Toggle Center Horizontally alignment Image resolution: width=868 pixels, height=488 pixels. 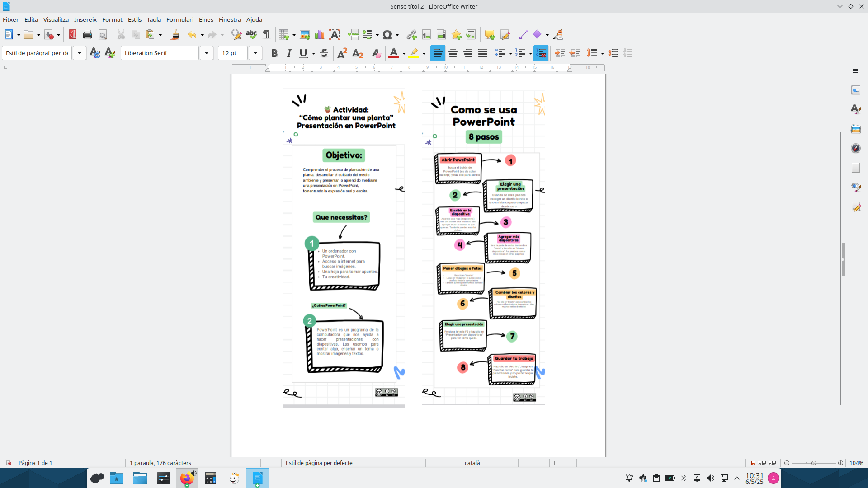(x=453, y=53)
